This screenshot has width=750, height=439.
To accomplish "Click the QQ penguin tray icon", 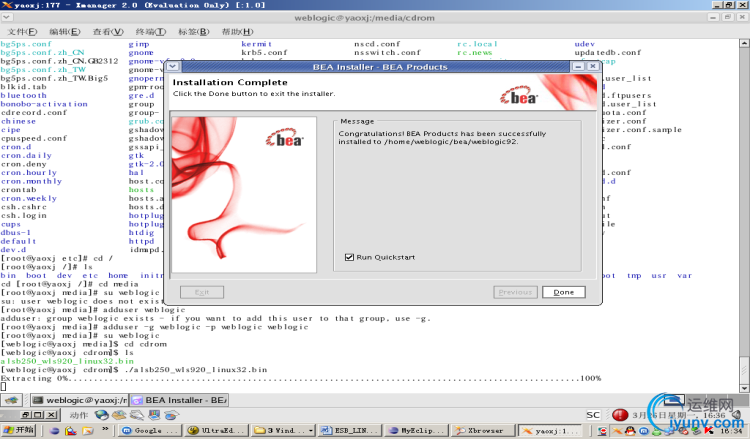I will tap(629, 431).
